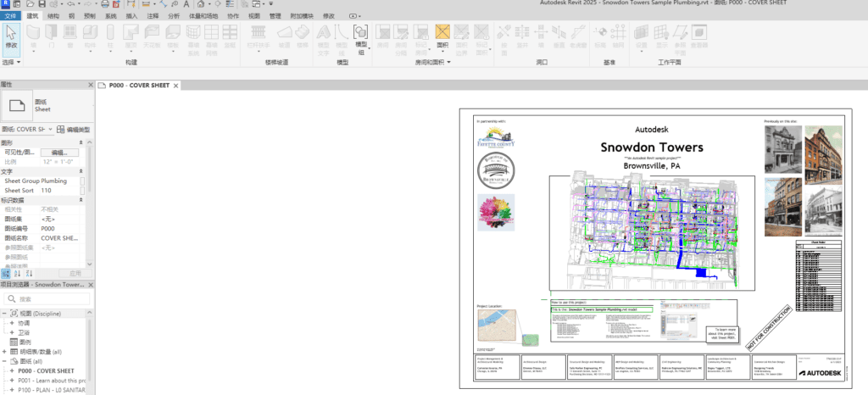Close the 属性 (Properties) panel

[x=91, y=85]
